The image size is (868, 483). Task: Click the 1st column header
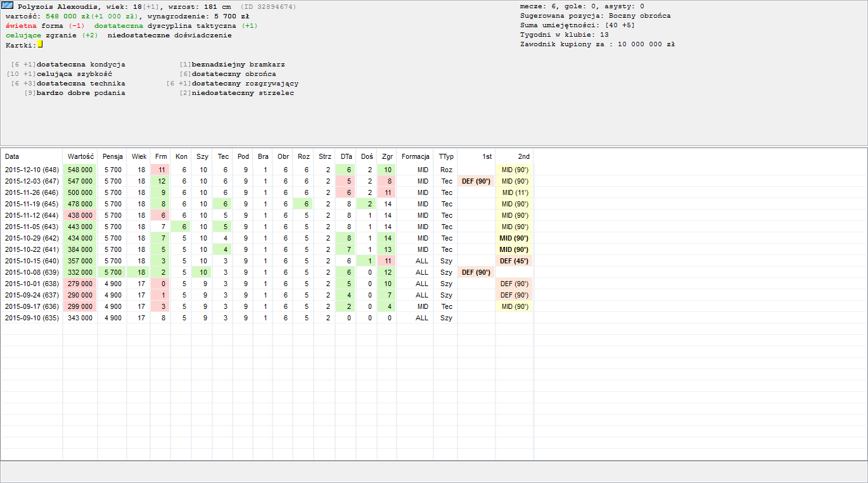(x=487, y=156)
